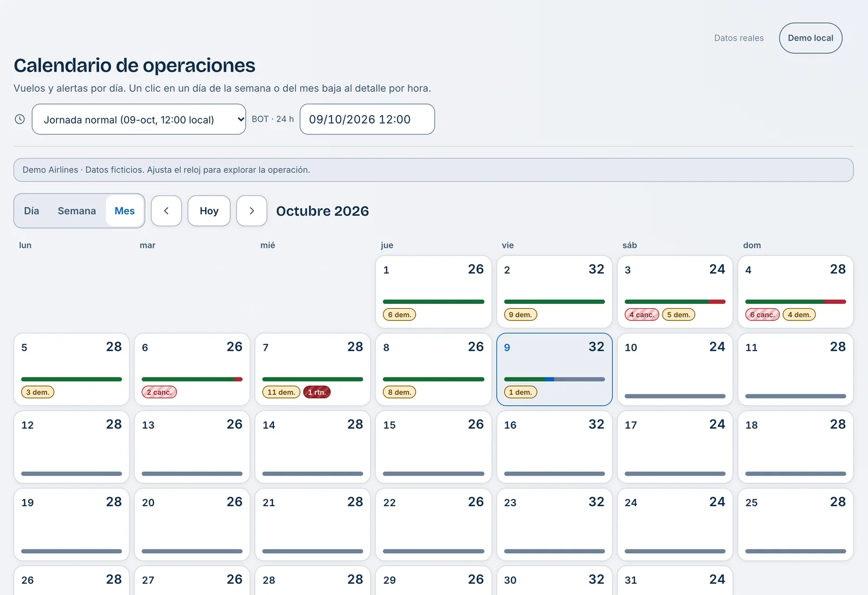Go to next month arrow
The height and width of the screenshot is (595, 868).
(252, 211)
